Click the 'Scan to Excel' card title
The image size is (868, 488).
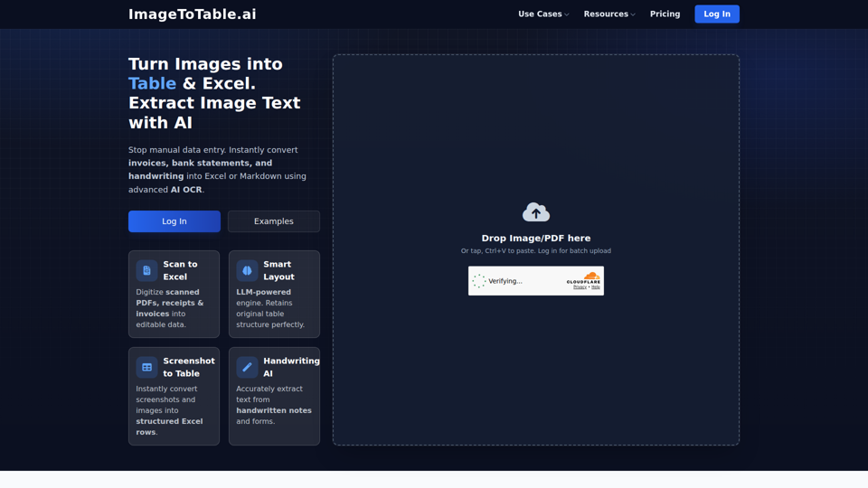coord(180,270)
